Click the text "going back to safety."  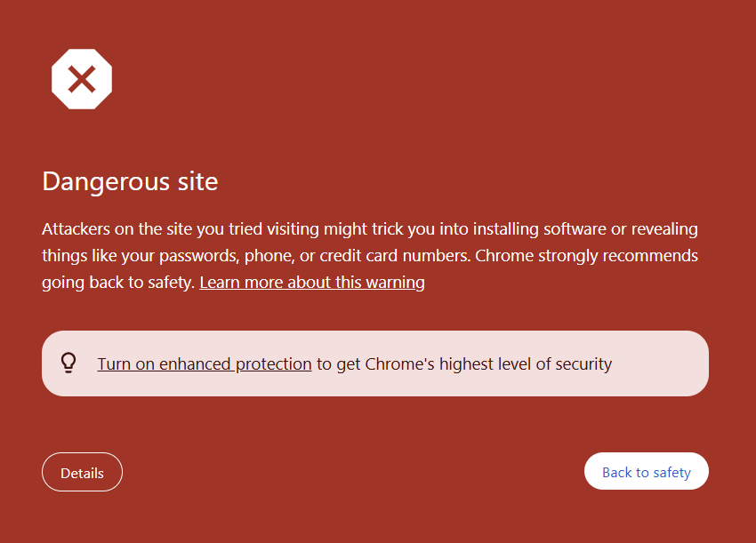(x=118, y=283)
